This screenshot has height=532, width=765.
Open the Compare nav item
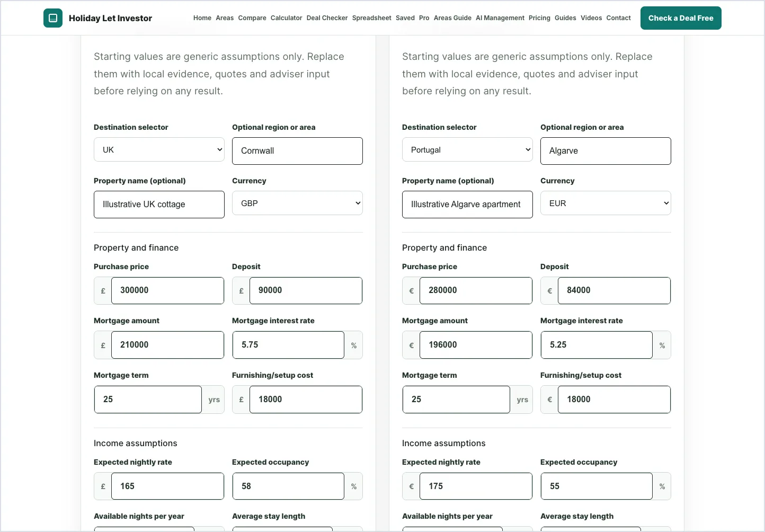pos(252,18)
